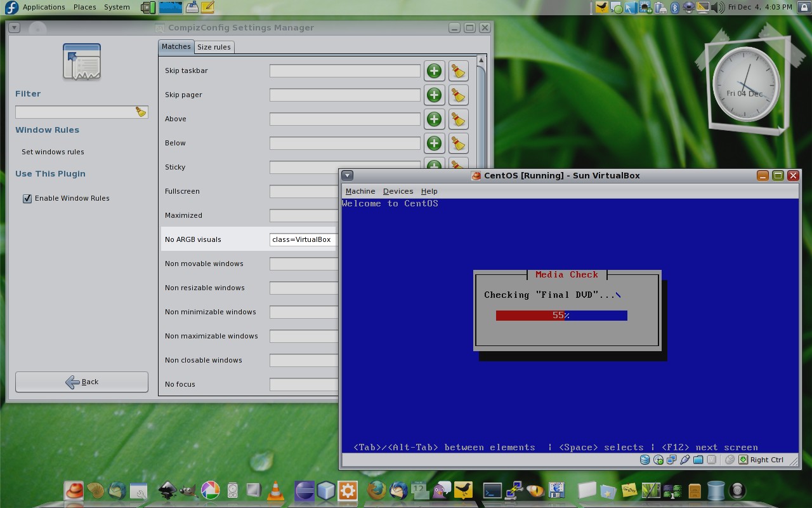Clear Above field with broom icon
Screen dimensions: 812x508
tap(458, 119)
